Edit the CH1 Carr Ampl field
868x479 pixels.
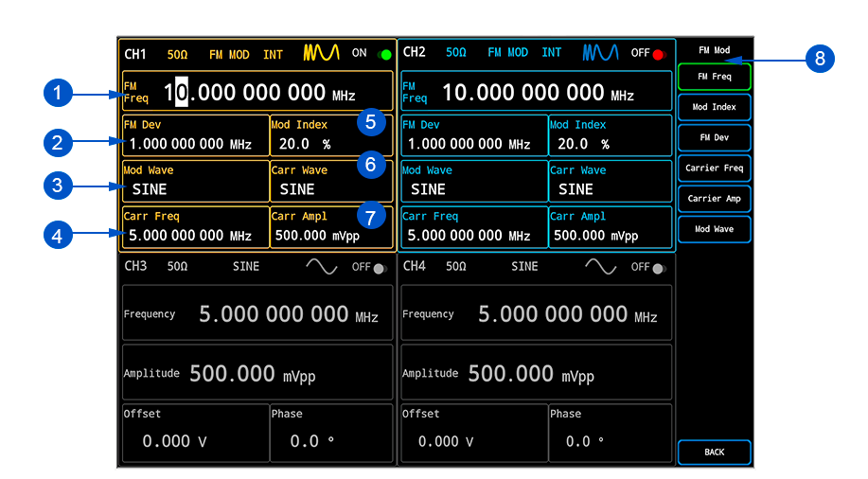[331, 227]
